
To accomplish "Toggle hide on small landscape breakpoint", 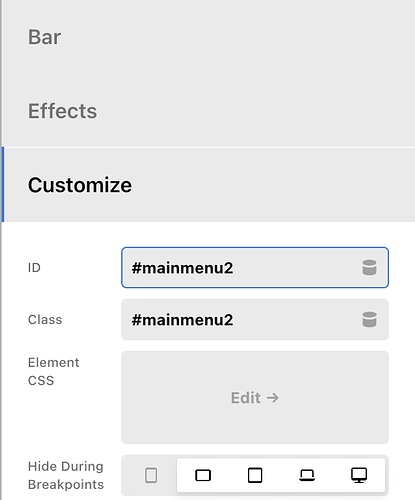I will click(x=203, y=475).
